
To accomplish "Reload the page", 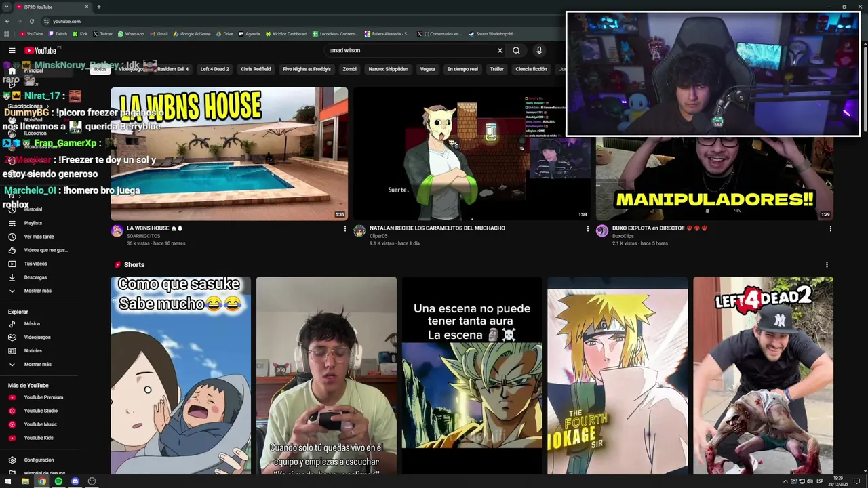I will pos(31,21).
